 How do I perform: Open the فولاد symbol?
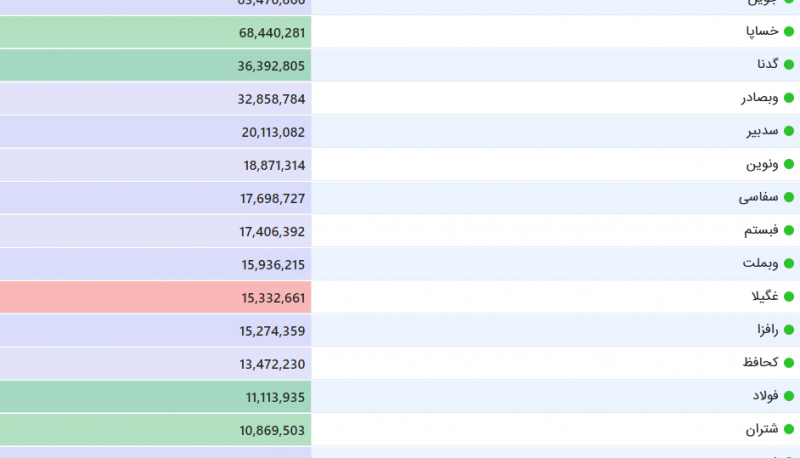pyautogui.click(x=766, y=396)
